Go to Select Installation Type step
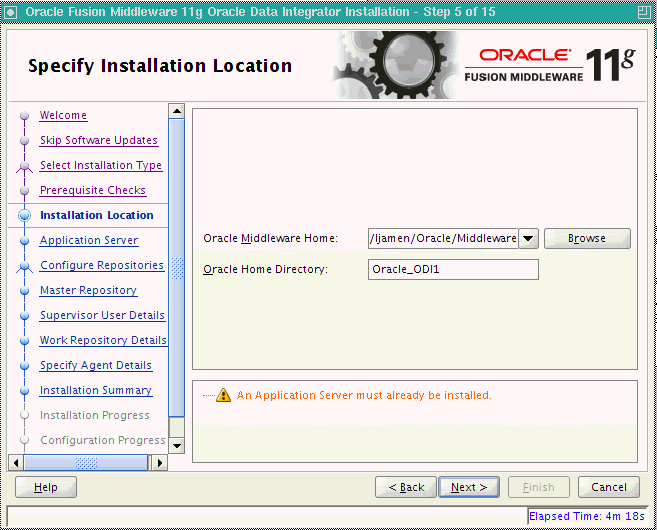 tap(101, 165)
